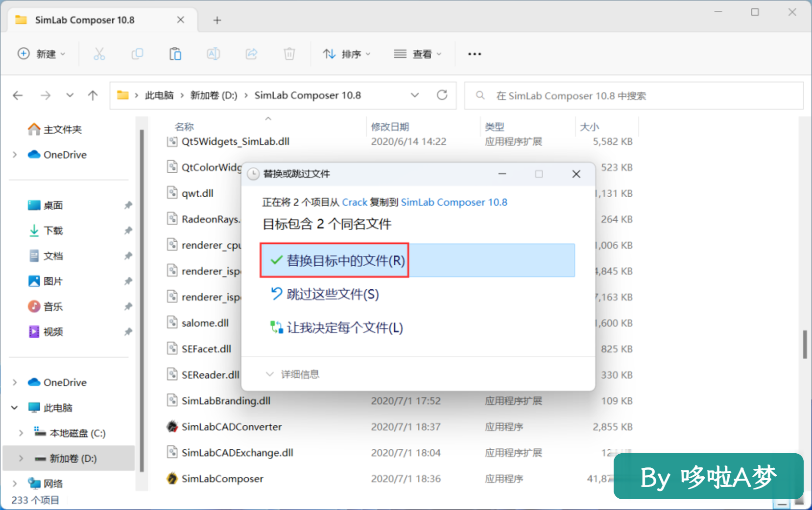Expand 本地磁盘 (C:) in the tree
Image resolution: width=812 pixels, height=510 pixels.
click(21, 433)
